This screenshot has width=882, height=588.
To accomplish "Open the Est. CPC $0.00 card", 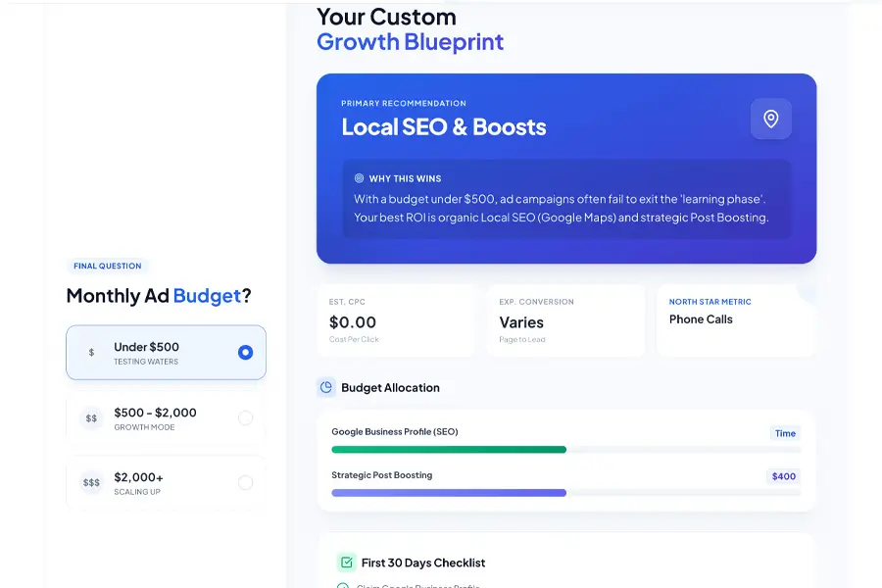I will (396, 320).
